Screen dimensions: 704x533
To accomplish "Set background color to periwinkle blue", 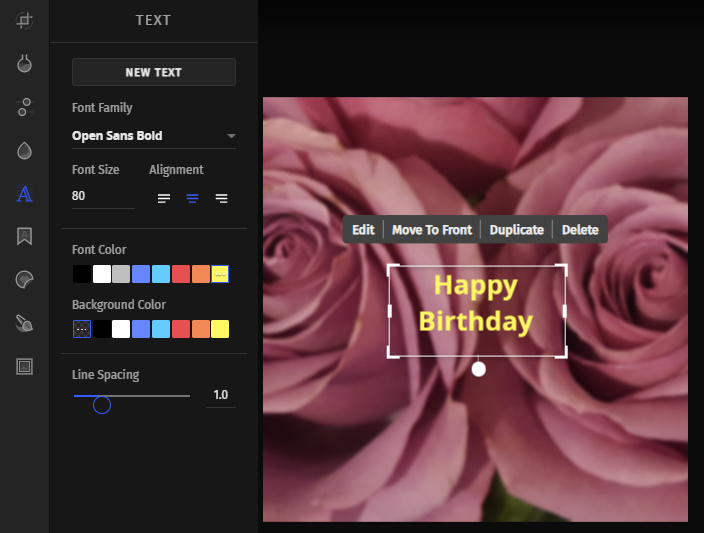I will 141,329.
